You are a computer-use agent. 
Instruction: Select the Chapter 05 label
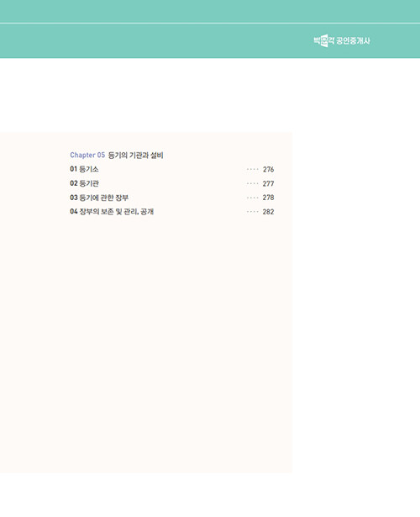tap(87, 155)
